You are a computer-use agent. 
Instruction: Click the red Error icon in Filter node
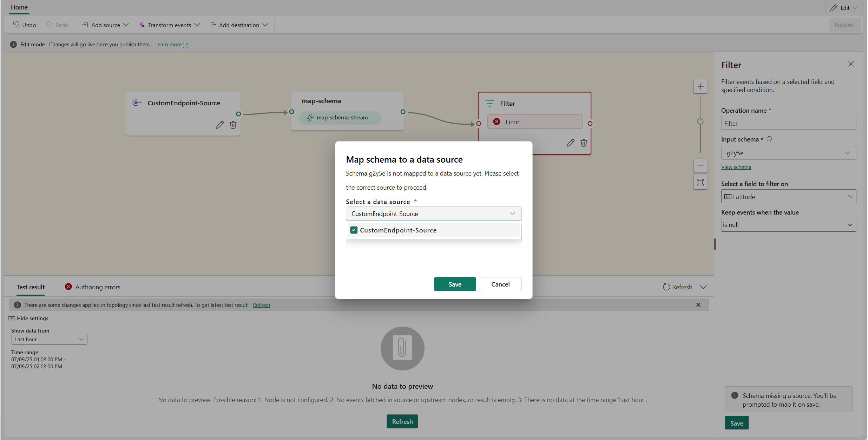point(497,122)
